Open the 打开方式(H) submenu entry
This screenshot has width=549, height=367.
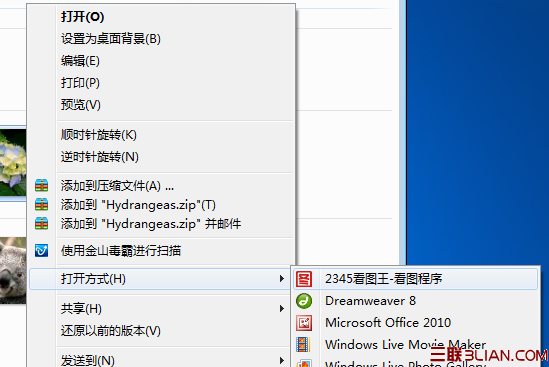[161, 279]
